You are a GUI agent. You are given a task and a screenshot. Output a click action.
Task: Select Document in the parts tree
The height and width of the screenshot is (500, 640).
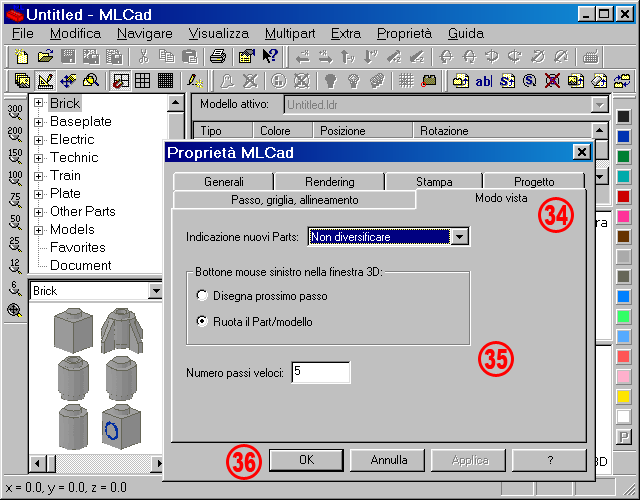(x=80, y=265)
